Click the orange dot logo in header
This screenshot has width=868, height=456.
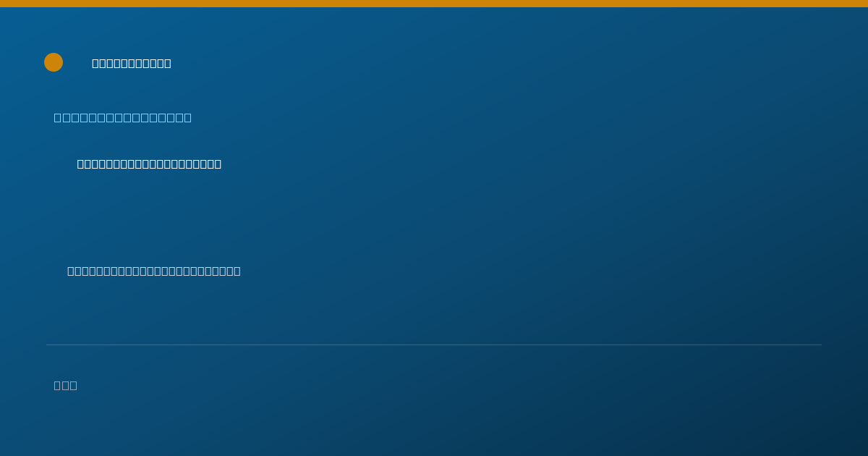54,62
